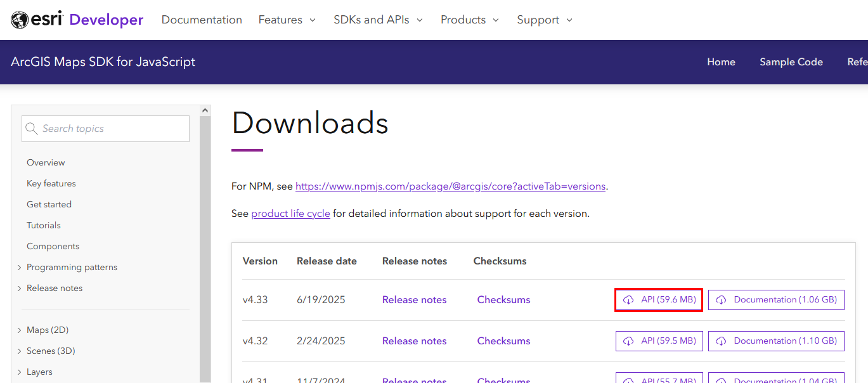Open the npmjs.com package link
This screenshot has height=383, width=868.
(451, 186)
